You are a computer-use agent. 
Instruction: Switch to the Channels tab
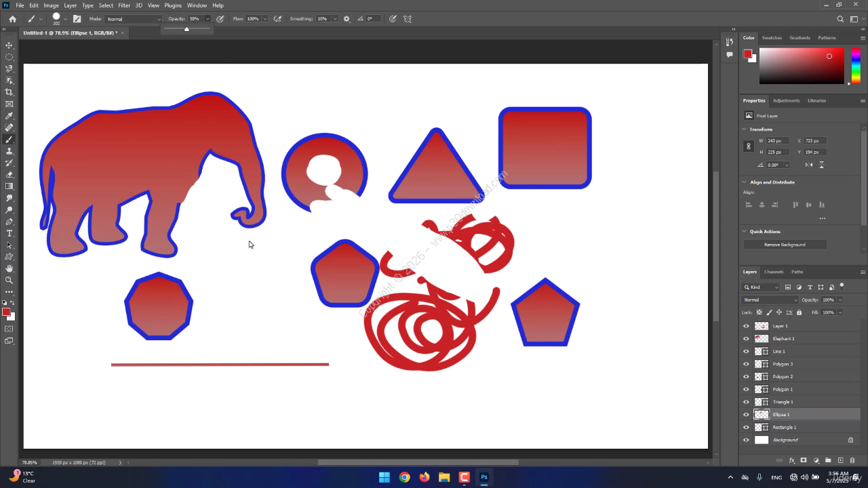pos(774,272)
